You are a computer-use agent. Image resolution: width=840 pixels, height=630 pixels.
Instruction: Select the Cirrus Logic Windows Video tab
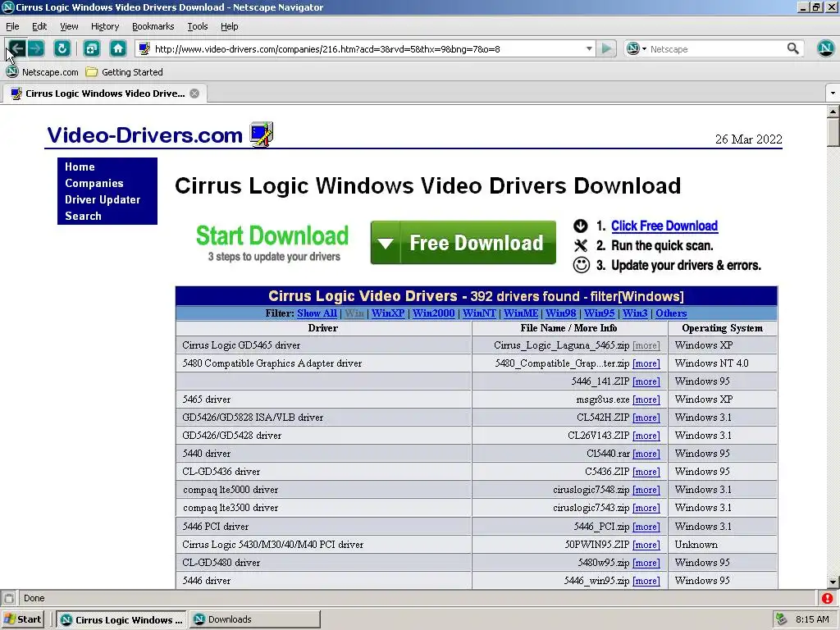click(105, 94)
